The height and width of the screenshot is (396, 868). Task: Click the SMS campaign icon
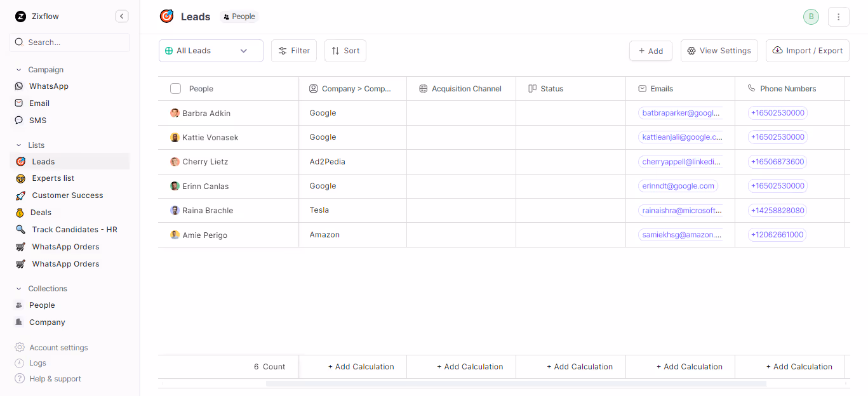pyautogui.click(x=18, y=121)
